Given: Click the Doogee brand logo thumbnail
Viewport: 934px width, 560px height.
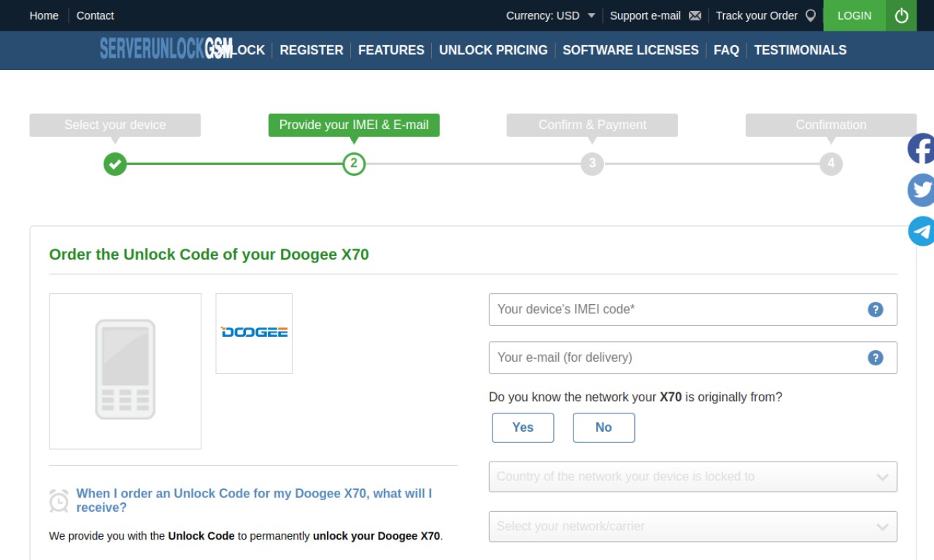Looking at the screenshot, I should [x=254, y=333].
